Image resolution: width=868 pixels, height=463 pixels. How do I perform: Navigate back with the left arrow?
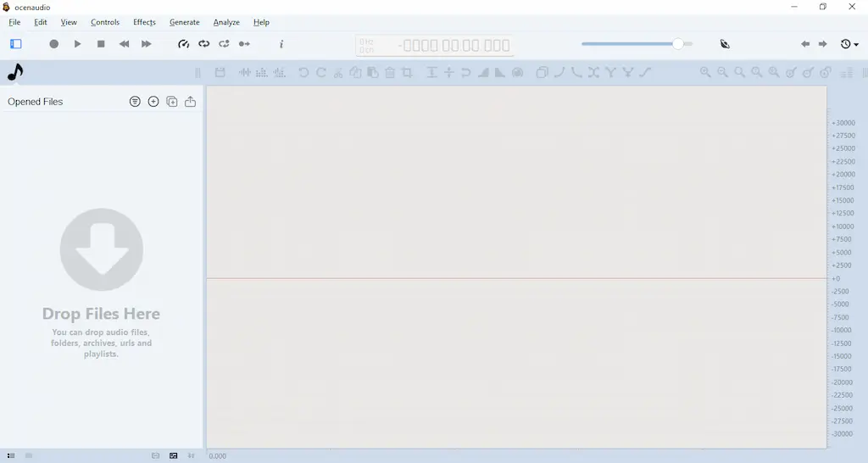click(x=805, y=44)
